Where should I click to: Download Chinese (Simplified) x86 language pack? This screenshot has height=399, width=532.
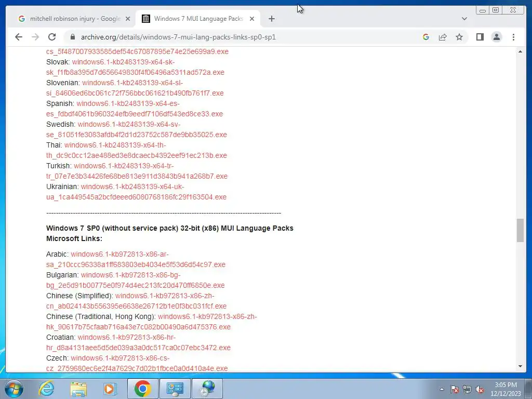[x=137, y=301]
